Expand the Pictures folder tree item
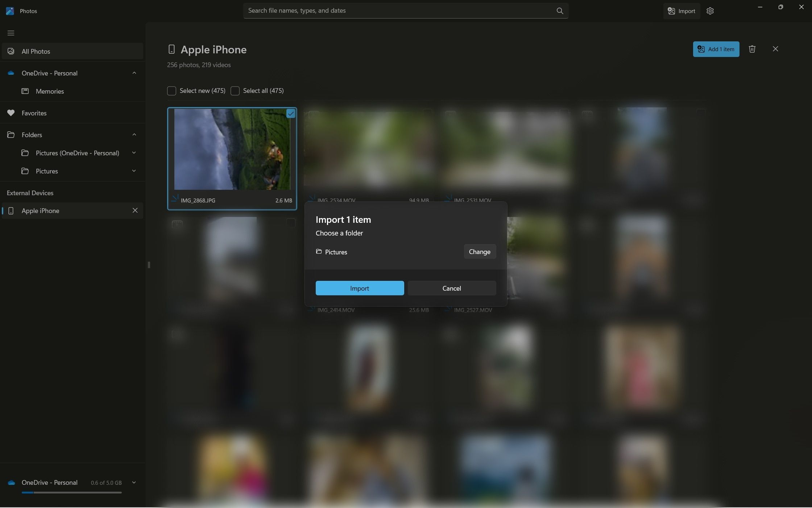Viewport: 812px width, 508px height. (x=133, y=171)
